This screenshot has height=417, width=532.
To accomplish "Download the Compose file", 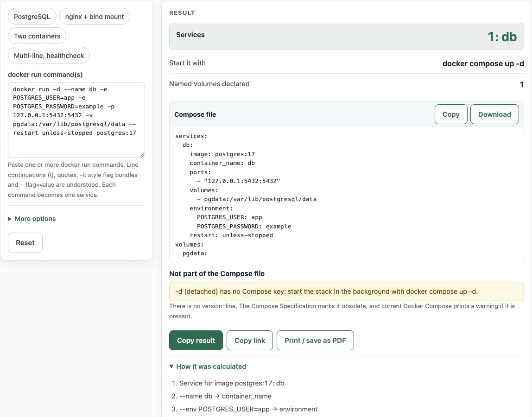I will coord(494,114).
